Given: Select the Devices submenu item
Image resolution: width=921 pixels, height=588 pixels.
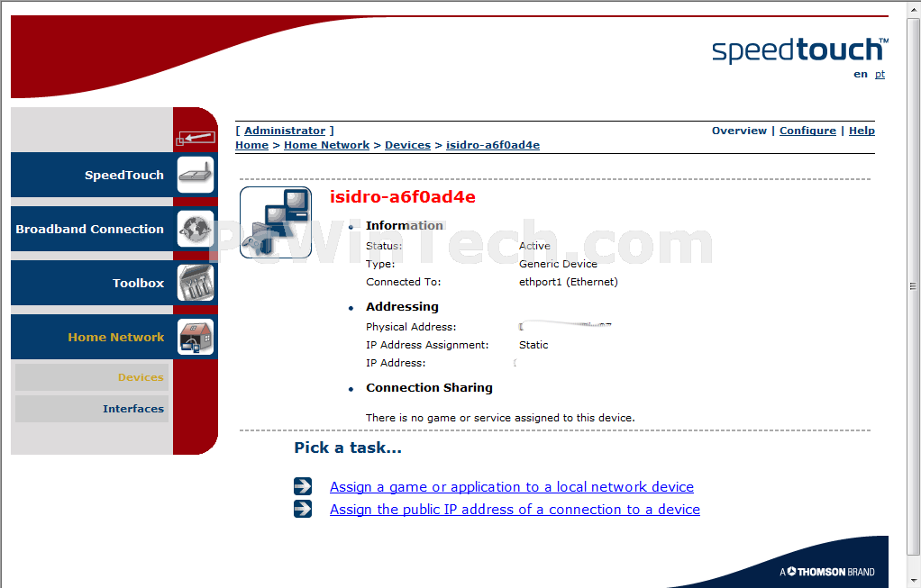Looking at the screenshot, I should point(92,377).
